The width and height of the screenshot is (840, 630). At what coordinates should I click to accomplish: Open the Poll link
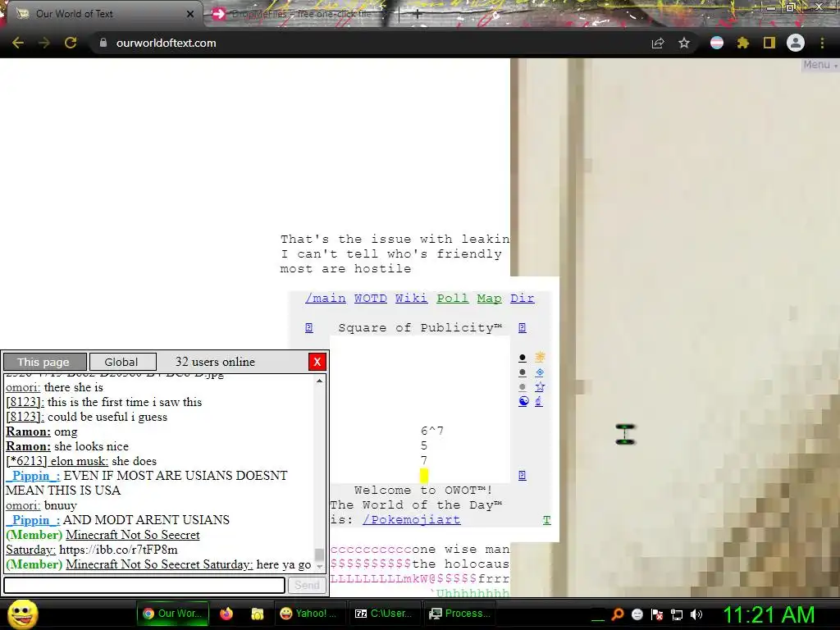453,298
